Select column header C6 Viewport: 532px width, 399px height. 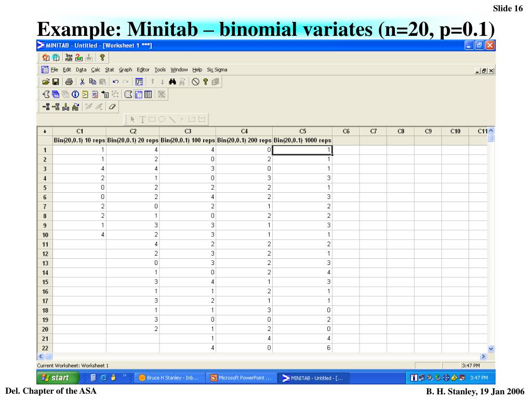346,131
